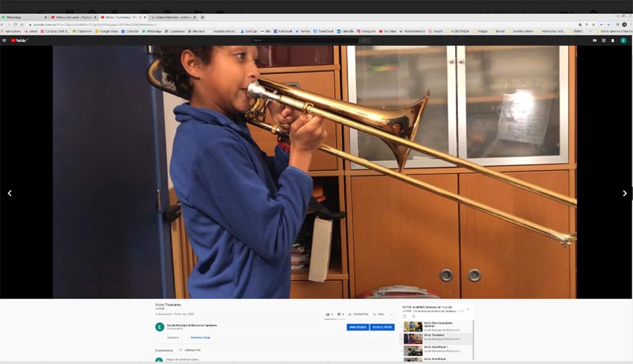The image size is (633, 364).
Task: Open the Aplicacions apps shortcut in bookmarks bar
Action: click(x=11, y=31)
